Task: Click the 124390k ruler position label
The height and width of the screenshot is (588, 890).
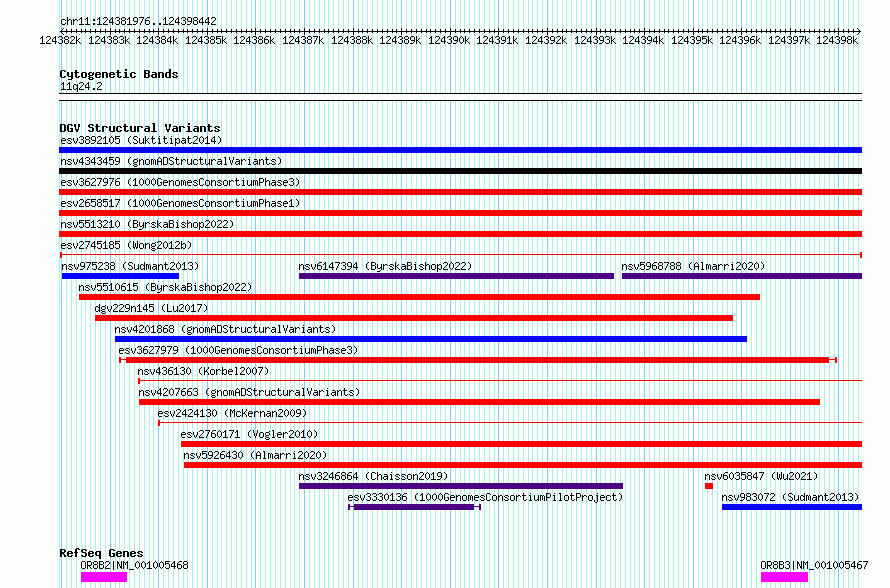Action: click(x=448, y=40)
